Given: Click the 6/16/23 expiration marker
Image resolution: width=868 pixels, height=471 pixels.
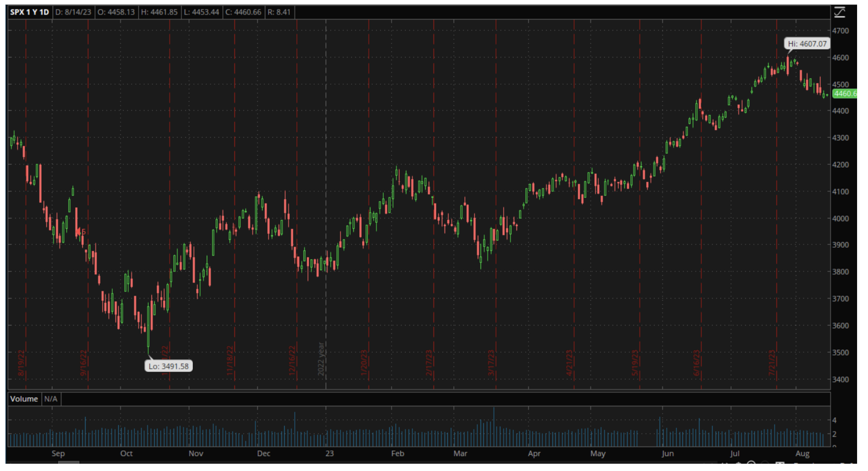Looking at the screenshot, I should [696, 363].
